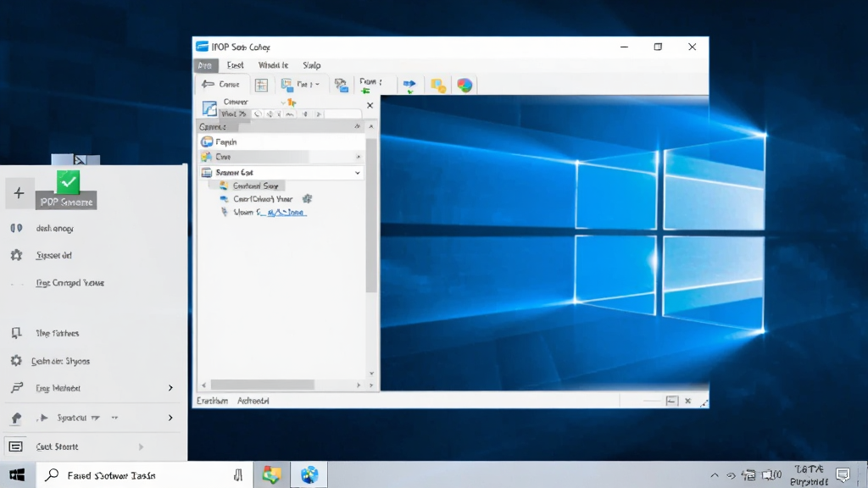Click the green checkmark tile in the Start menu
The width and height of the screenshot is (868, 488).
(68, 182)
